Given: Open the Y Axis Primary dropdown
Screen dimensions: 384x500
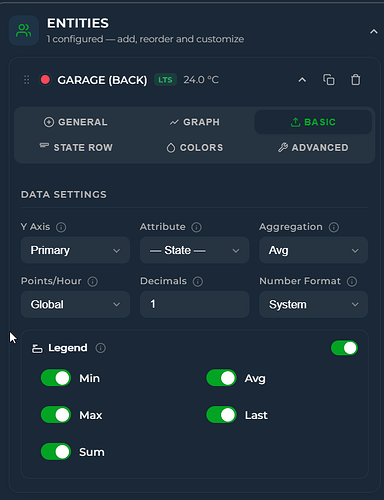Looking at the screenshot, I should tap(75, 250).
